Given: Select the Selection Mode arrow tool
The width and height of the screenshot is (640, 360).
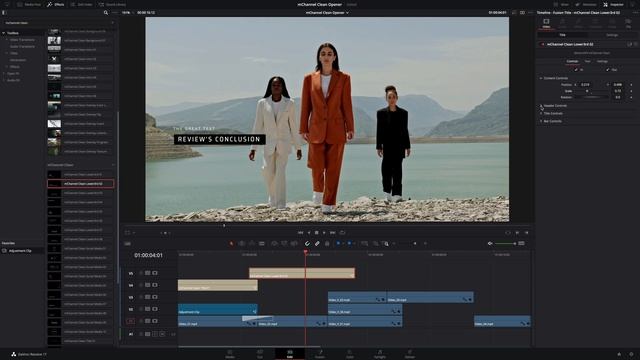Looking at the screenshot, I should click(x=231, y=244).
